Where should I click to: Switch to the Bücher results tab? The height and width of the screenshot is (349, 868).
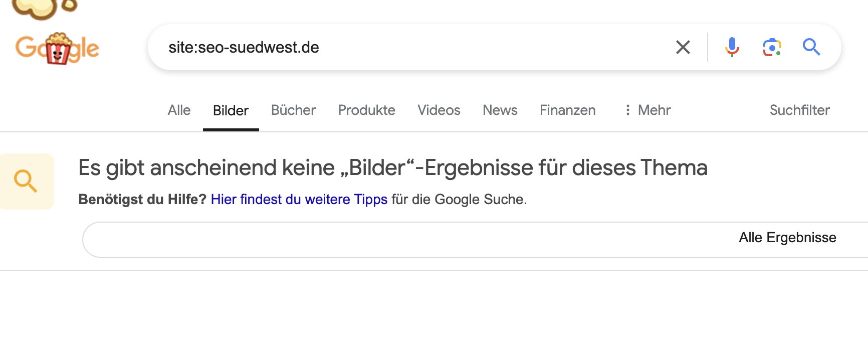click(x=293, y=110)
